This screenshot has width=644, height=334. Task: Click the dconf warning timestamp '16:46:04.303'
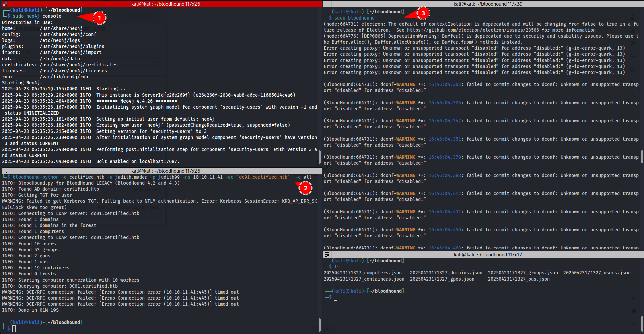[445, 84]
